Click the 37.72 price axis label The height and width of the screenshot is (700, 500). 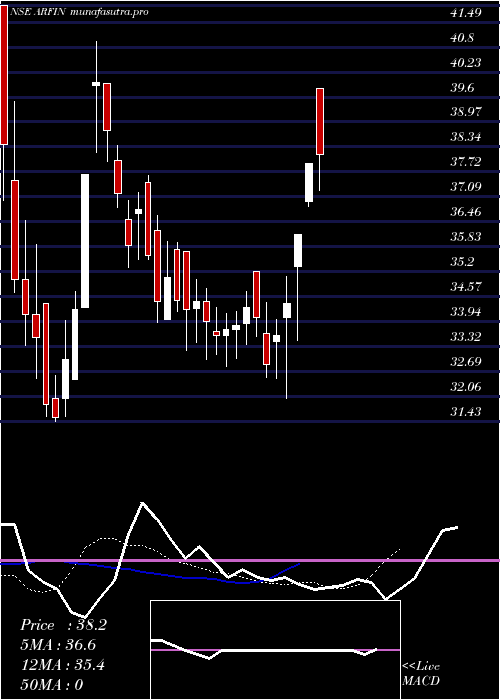tap(466, 162)
